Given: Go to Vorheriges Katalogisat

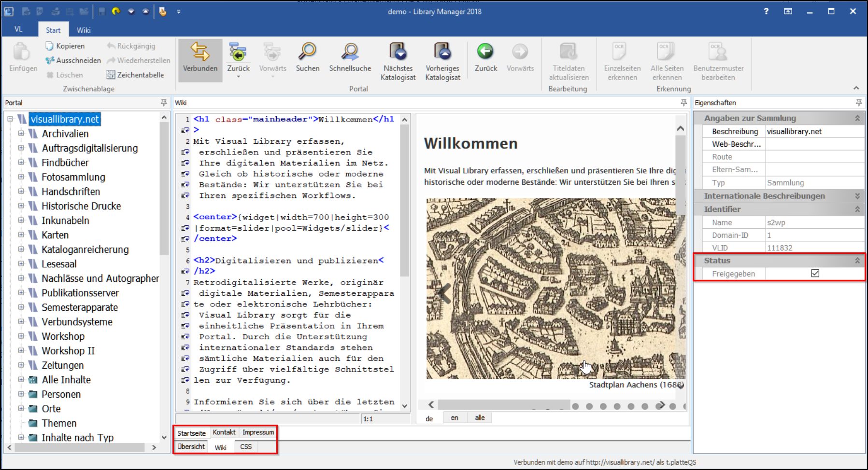Looking at the screenshot, I should 442,52.
